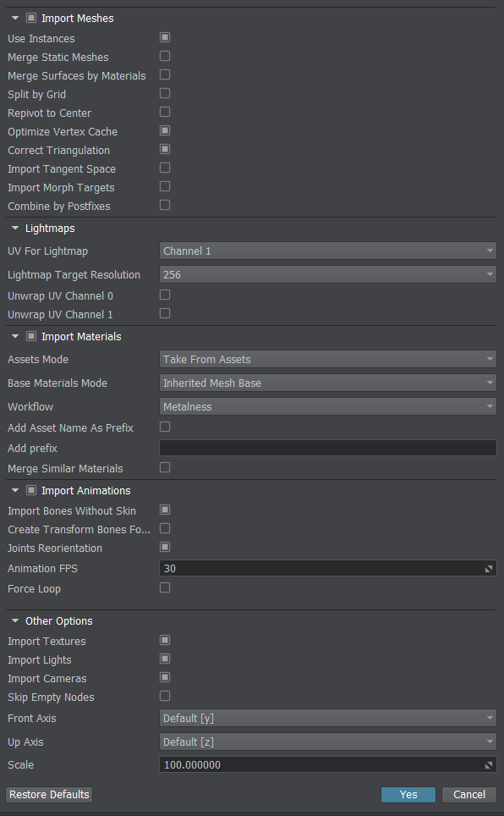Enable Merge Static Meshes option

[x=165, y=56]
